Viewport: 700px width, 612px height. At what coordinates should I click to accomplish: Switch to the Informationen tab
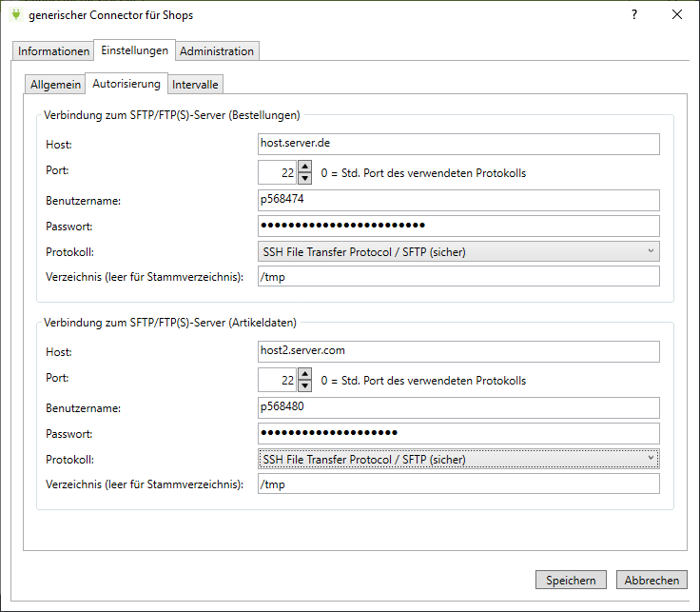point(54,50)
